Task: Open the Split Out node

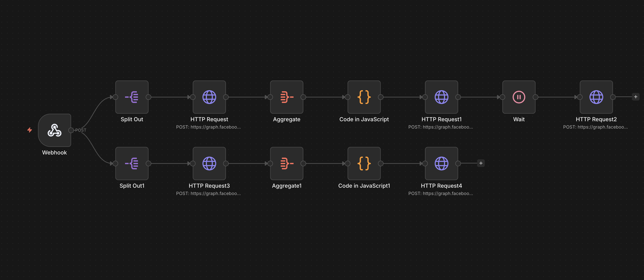Action: tap(132, 97)
